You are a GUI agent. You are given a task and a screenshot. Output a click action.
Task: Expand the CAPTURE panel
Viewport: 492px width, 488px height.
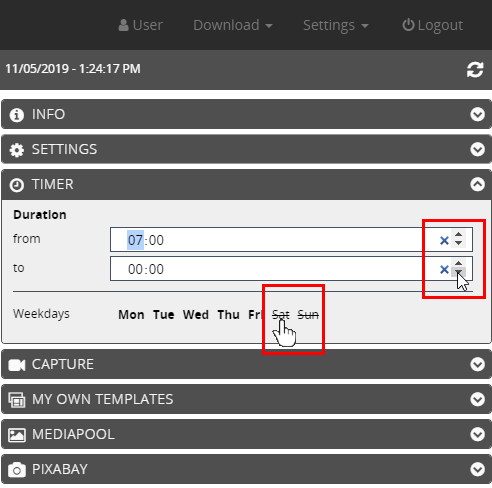(246, 364)
